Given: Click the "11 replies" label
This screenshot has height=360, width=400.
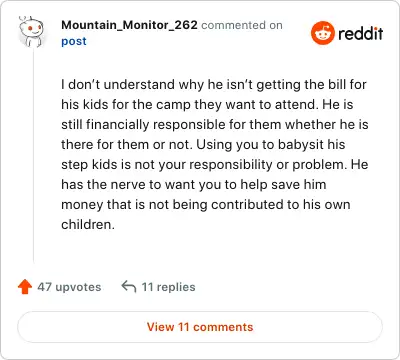Looking at the screenshot, I should pos(169,287).
